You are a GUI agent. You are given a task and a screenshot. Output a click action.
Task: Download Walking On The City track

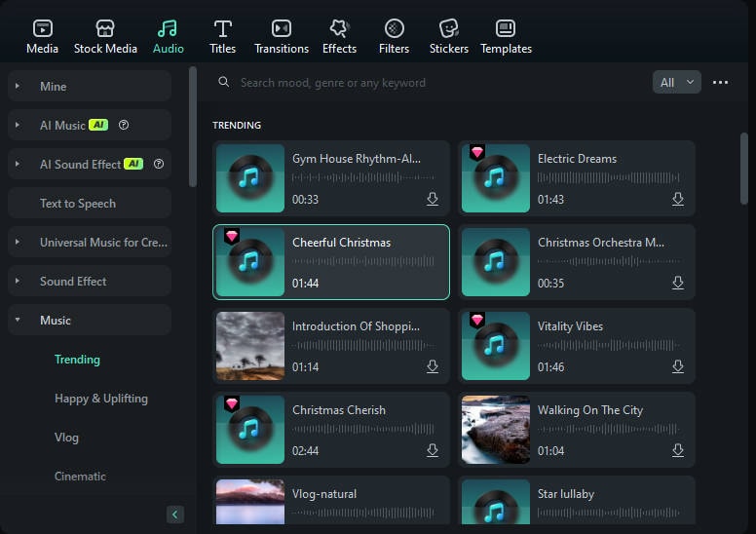(678, 450)
